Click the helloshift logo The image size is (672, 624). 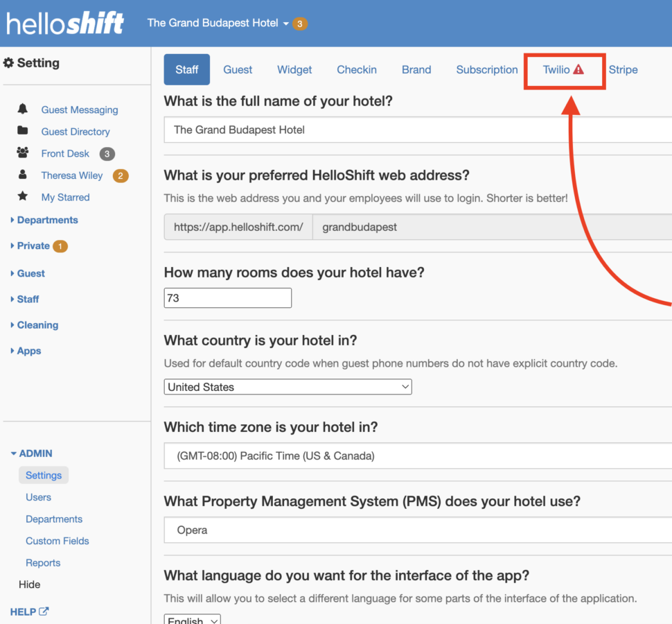coord(65,23)
